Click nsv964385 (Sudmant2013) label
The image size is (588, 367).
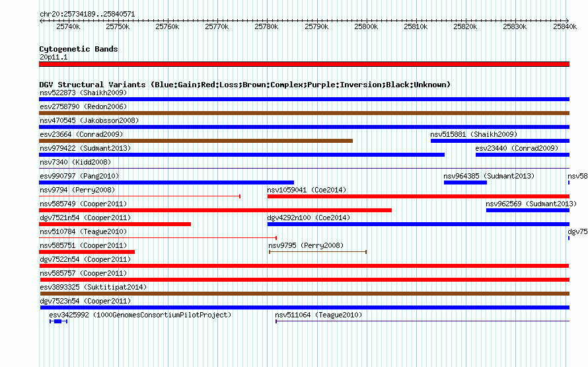click(489, 176)
